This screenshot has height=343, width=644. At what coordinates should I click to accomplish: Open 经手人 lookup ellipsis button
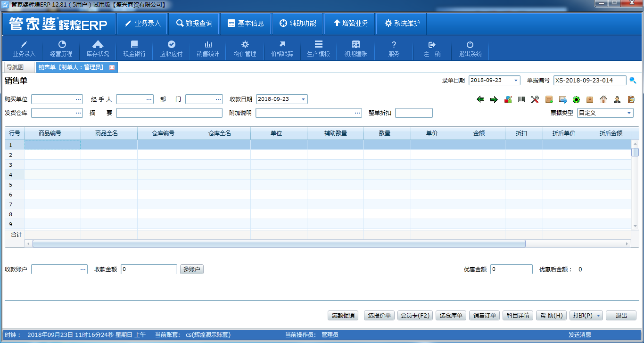point(149,99)
